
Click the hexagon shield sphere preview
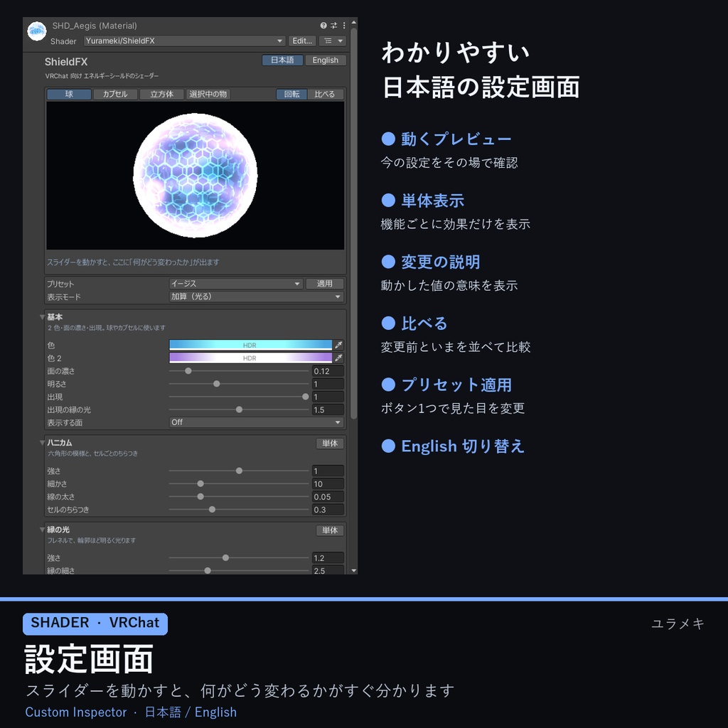click(195, 176)
